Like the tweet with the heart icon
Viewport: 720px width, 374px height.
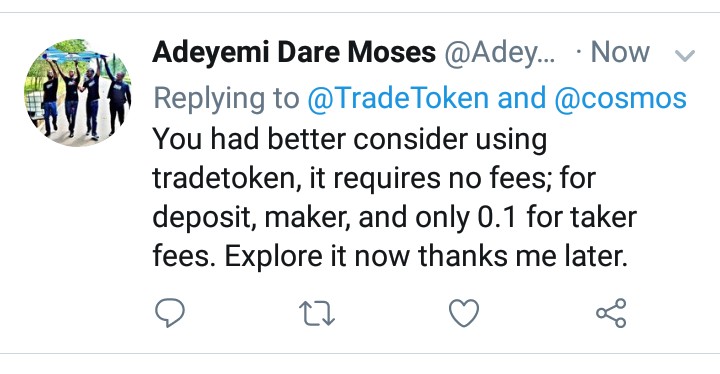tap(464, 313)
